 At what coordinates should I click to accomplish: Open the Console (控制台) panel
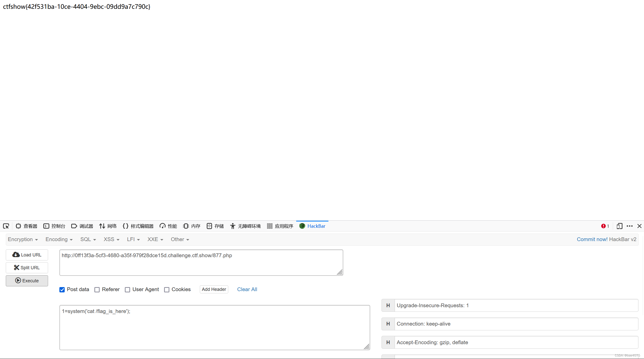(54, 226)
